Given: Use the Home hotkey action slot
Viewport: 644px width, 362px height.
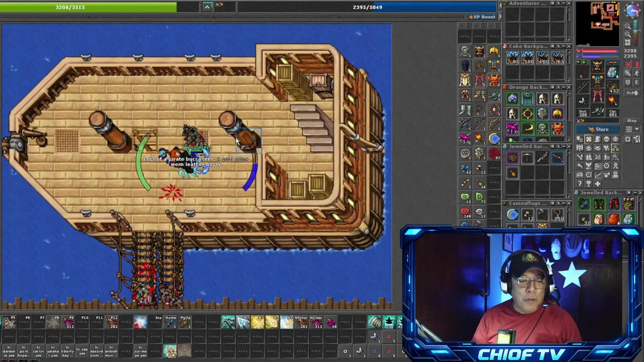Looking at the screenshot, I should [x=171, y=322].
